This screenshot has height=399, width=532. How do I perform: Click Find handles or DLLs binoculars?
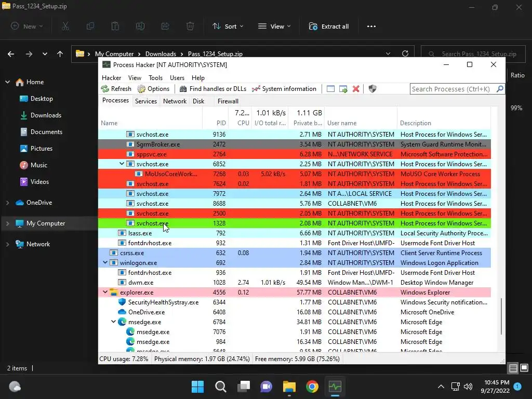(183, 89)
